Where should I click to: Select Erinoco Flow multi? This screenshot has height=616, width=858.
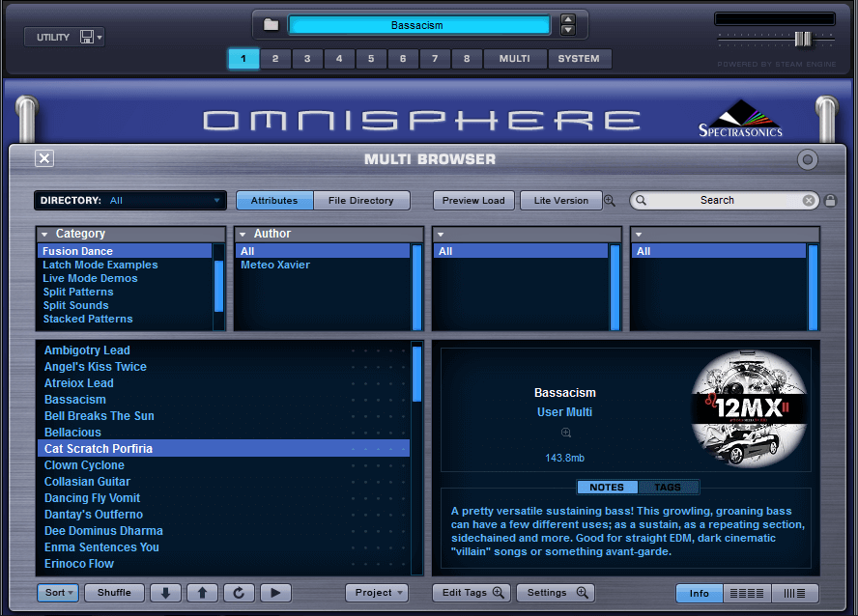pos(223,564)
